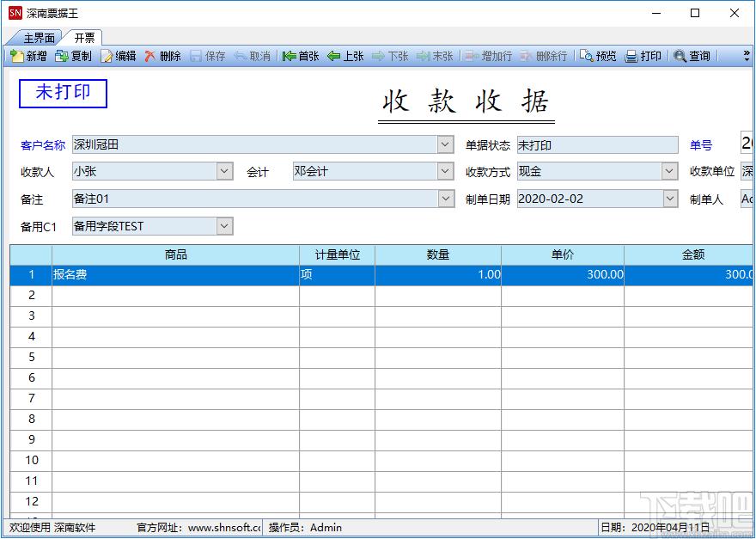Click the 查询 (Search) toolbar icon
Viewport: 756px width, 539px height.
tap(692, 56)
